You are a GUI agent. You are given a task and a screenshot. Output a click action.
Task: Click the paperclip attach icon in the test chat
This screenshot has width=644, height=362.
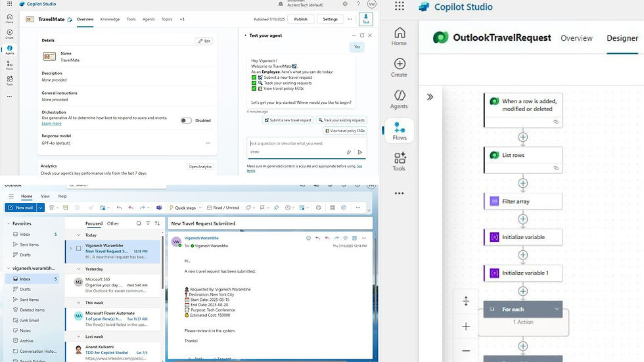click(349, 152)
